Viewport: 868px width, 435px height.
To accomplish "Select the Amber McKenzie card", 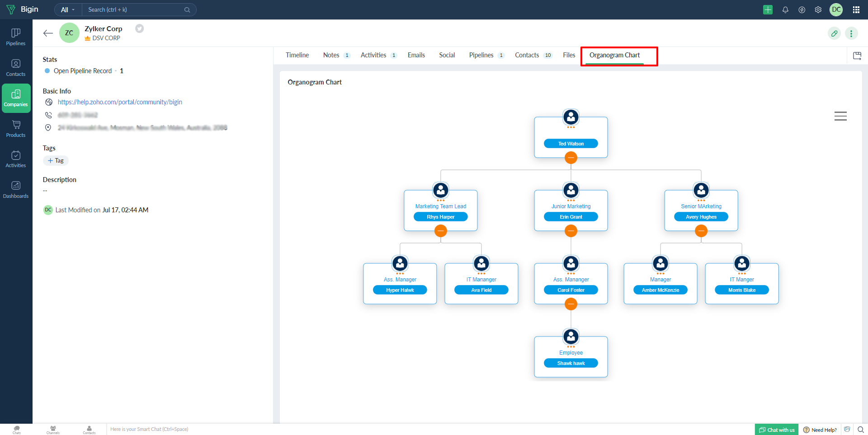I will point(660,284).
